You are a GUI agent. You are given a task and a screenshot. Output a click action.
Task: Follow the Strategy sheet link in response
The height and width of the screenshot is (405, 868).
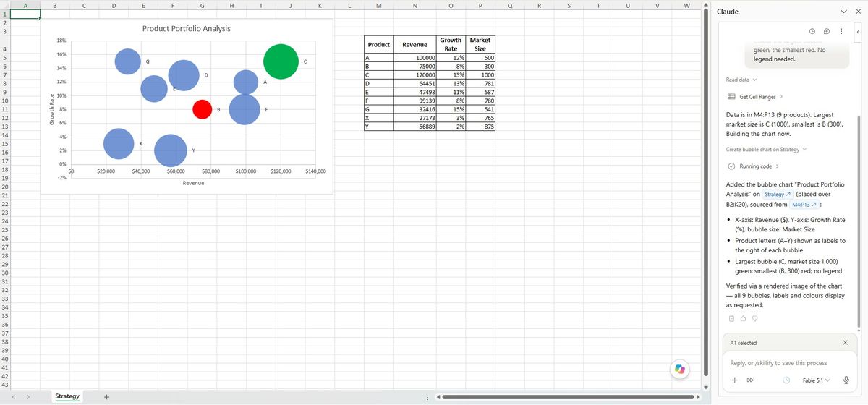[x=777, y=195]
